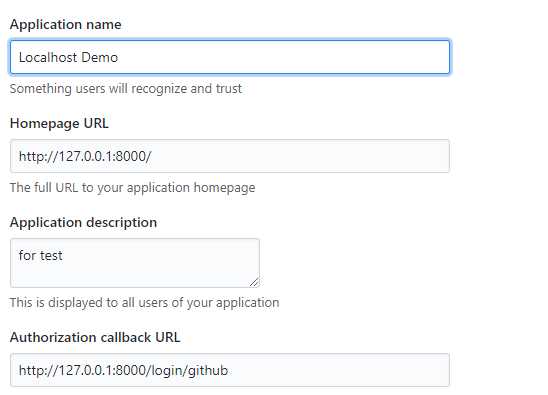Image resolution: width=548 pixels, height=395 pixels.
Task: Click inside the Homepage URL field
Action: (230, 156)
